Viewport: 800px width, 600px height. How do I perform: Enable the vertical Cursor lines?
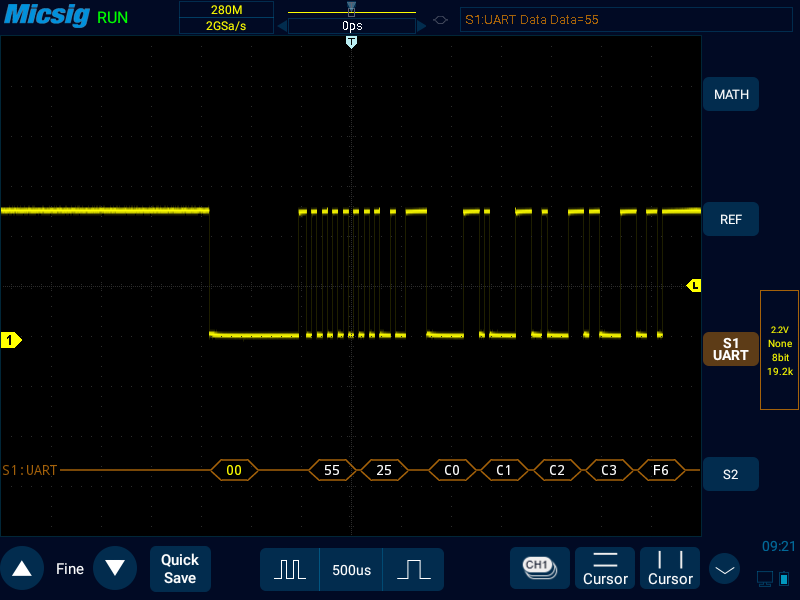click(x=670, y=568)
